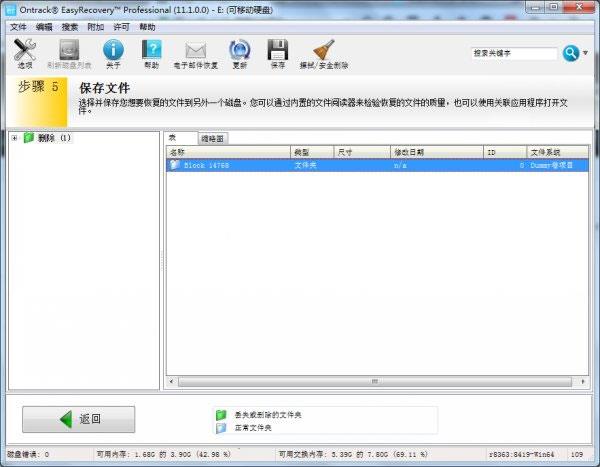Screen dimensions: 600x467
Task: Launch email recovery envelope icon
Action: [196, 51]
